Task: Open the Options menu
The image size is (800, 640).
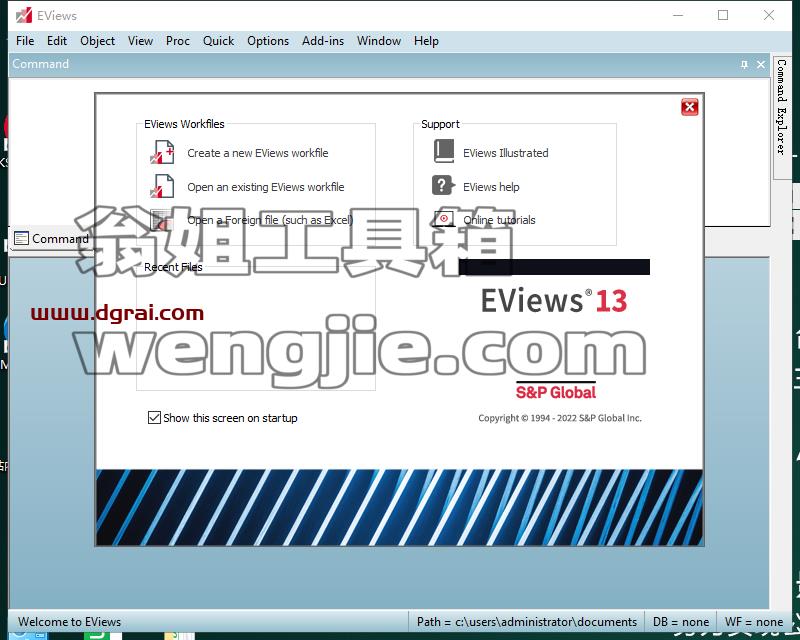Action: tap(268, 41)
